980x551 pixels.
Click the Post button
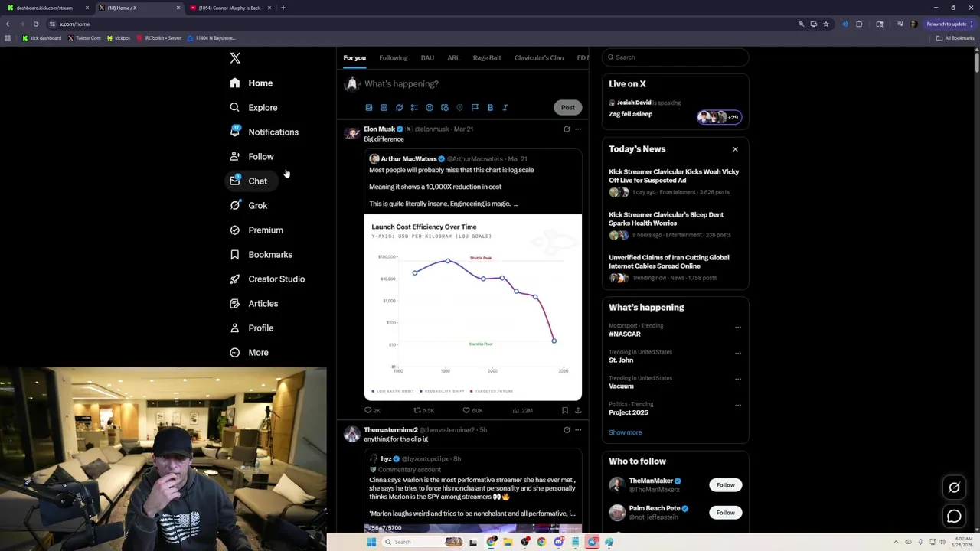coord(568,108)
